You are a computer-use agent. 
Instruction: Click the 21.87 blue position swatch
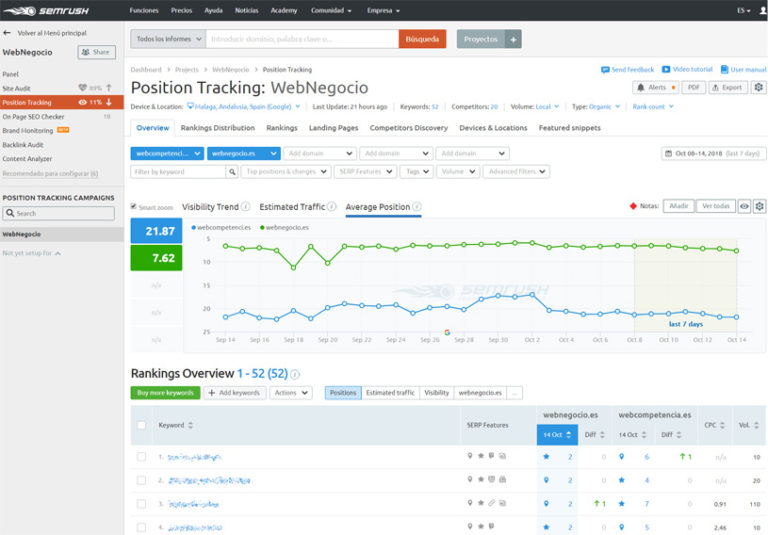point(156,231)
